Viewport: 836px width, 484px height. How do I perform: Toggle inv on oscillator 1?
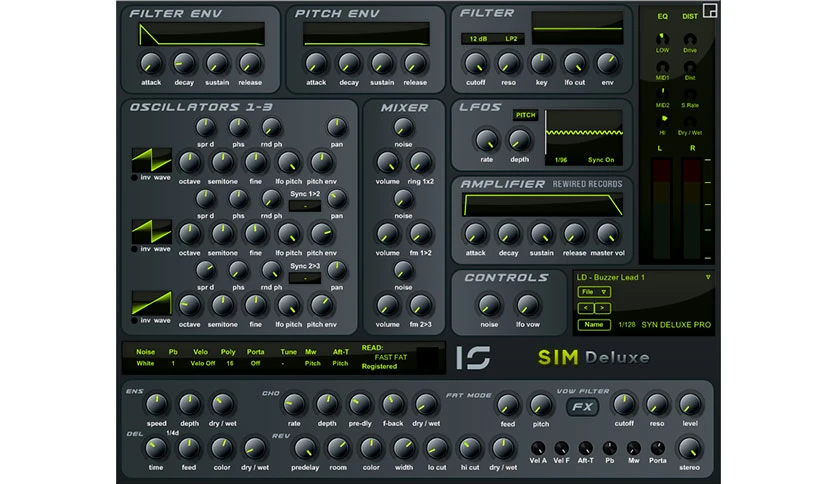coord(134,178)
